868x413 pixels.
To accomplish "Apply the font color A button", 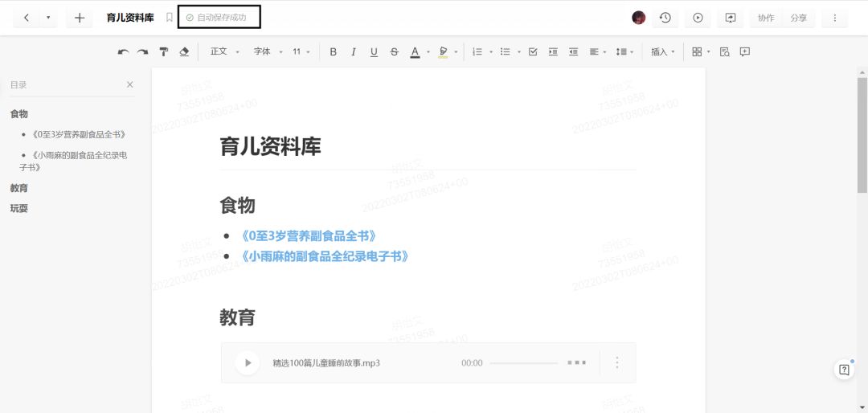I will tap(415, 51).
